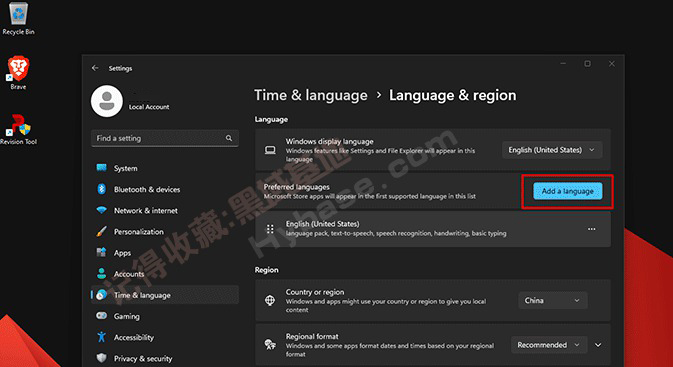Click the Local Account label
Image resolution: width=673 pixels, height=367 pixels.
tap(149, 107)
